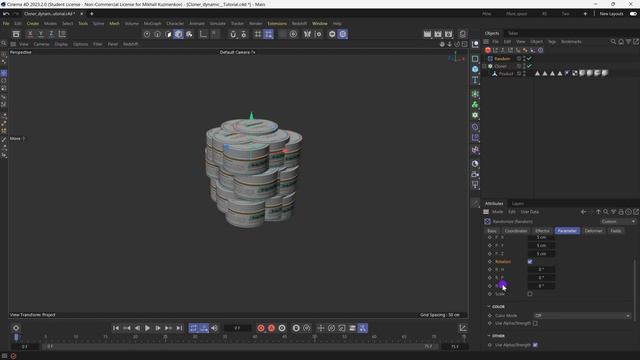Switch to the Fields tab

pyautogui.click(x=616, y=231)
